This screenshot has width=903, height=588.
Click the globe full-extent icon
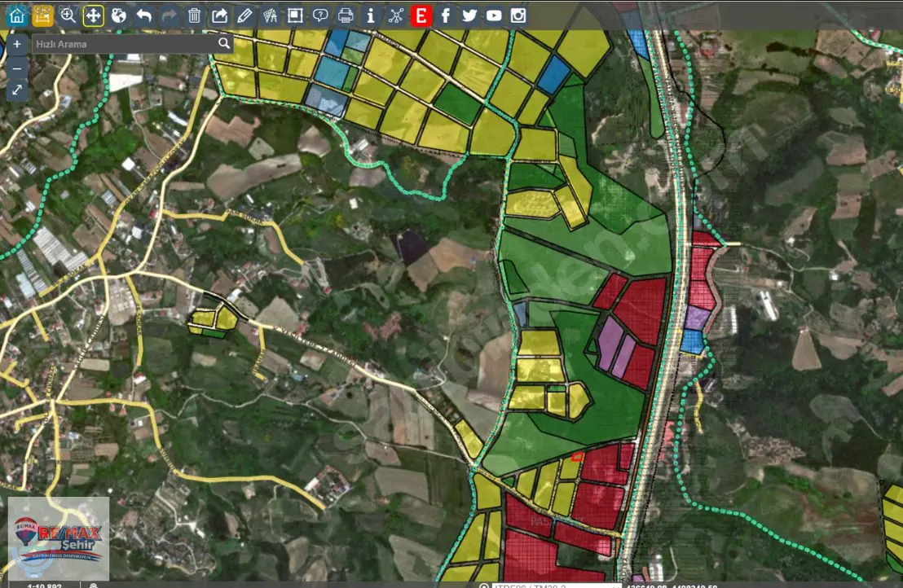[119, 15]
